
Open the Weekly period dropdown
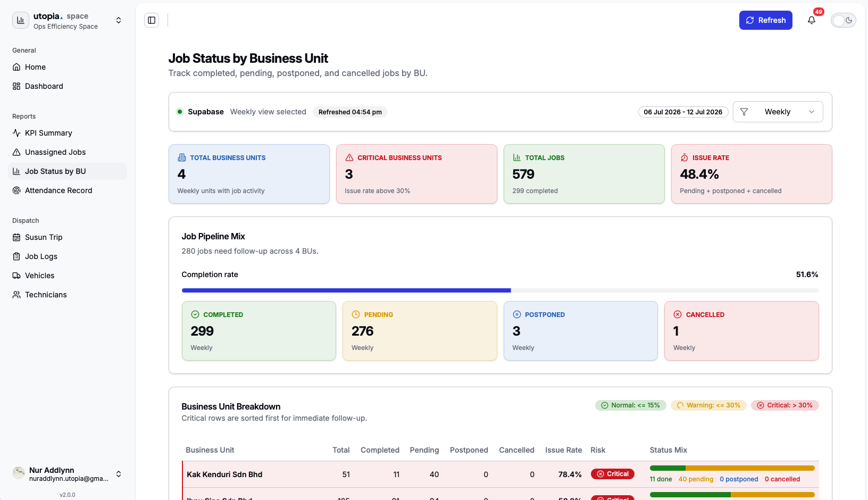click(x=778, y=112)
